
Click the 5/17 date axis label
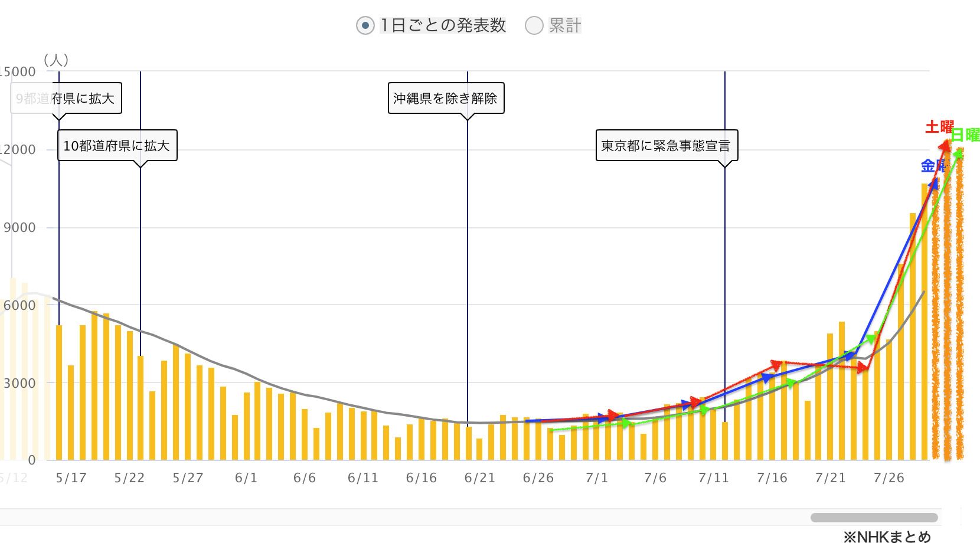pos(71,478)
